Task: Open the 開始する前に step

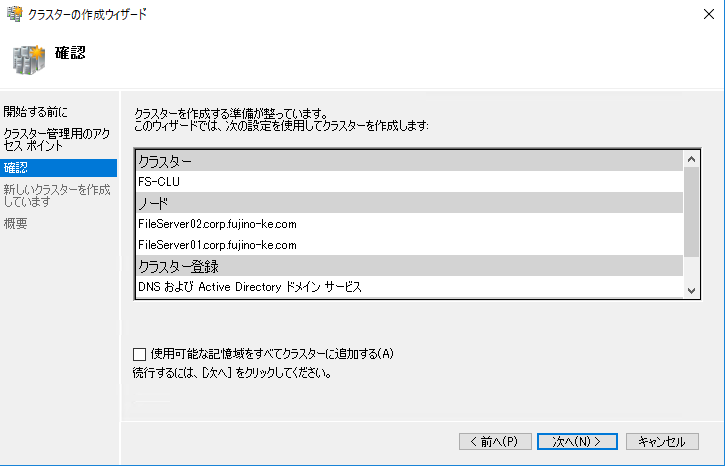Action: point(36,112)
